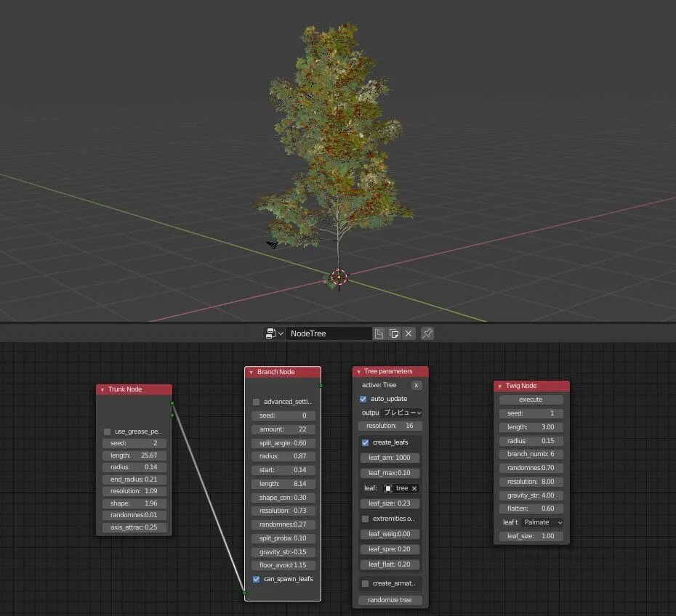Enable advanced_settings in Branch Node

[x=256, y=401]
